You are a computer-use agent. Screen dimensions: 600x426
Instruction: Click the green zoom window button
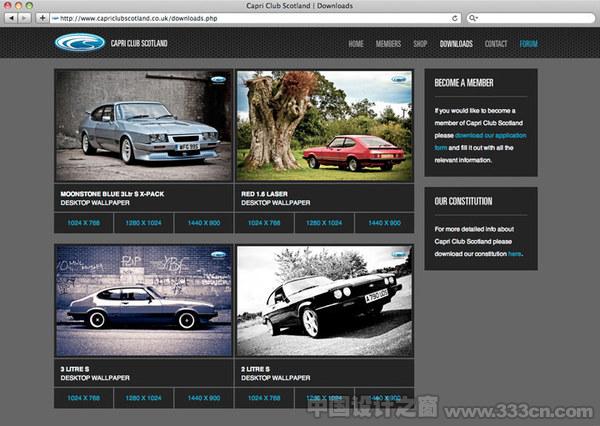29,5
